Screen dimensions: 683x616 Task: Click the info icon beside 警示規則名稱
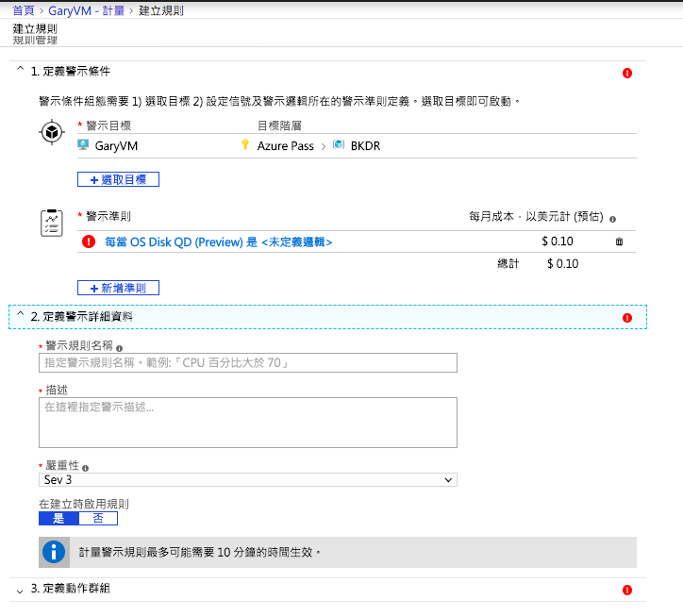click(x=120, y=348)
